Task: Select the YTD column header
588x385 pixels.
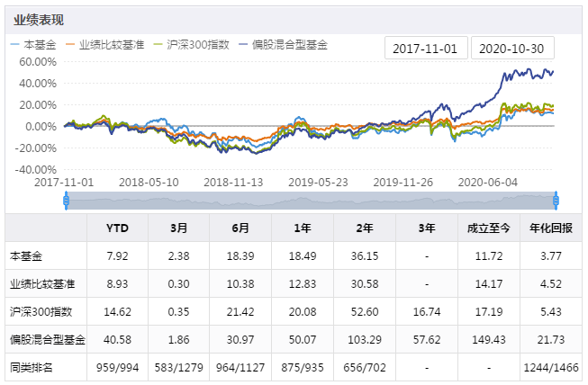Action: 117,228
